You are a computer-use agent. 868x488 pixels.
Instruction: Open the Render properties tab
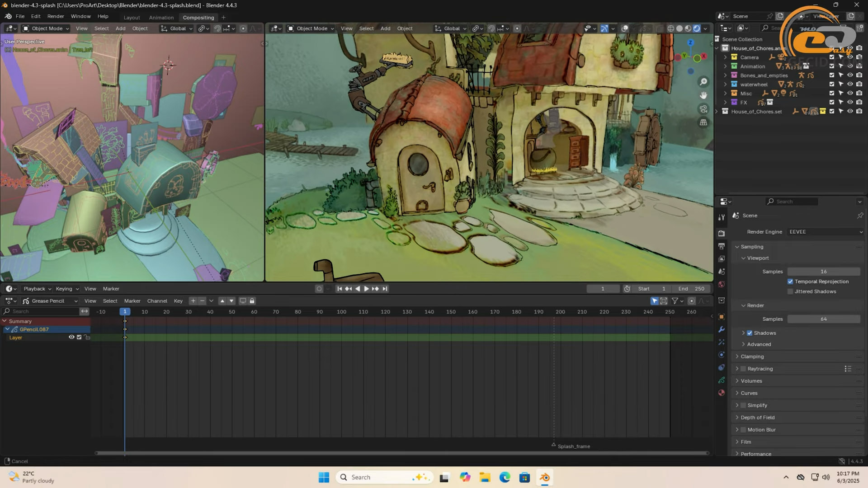click(722, 234)
